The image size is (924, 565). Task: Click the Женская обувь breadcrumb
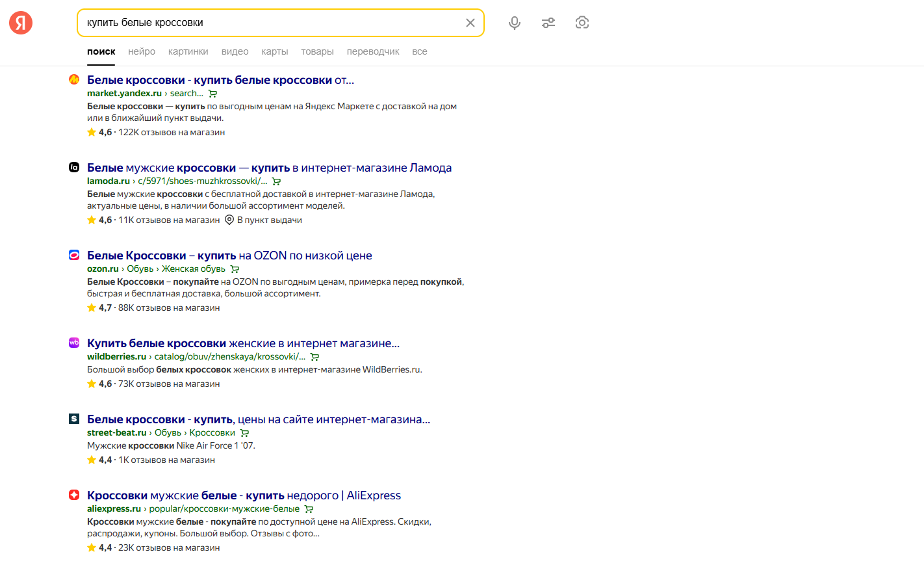(x=194, y=269)
